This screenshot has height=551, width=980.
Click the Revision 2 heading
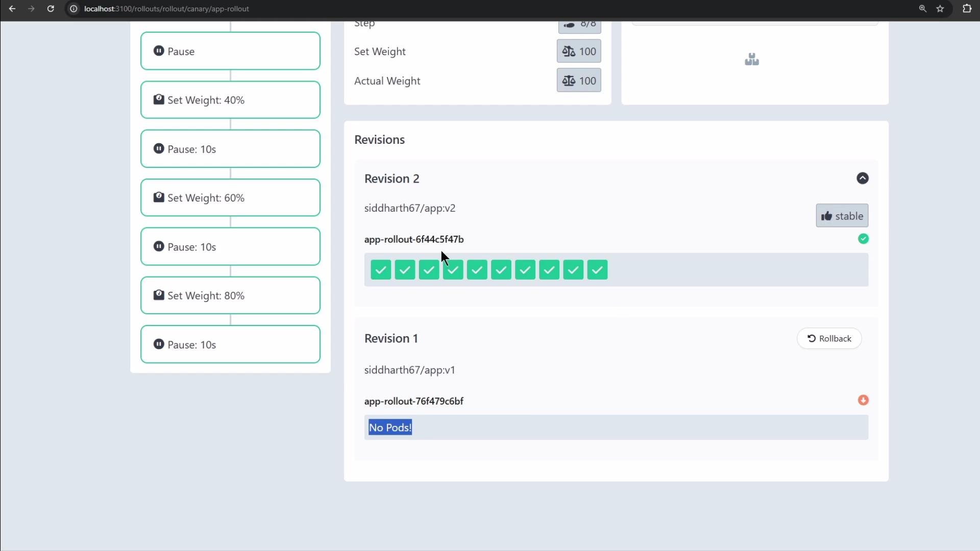392,179
